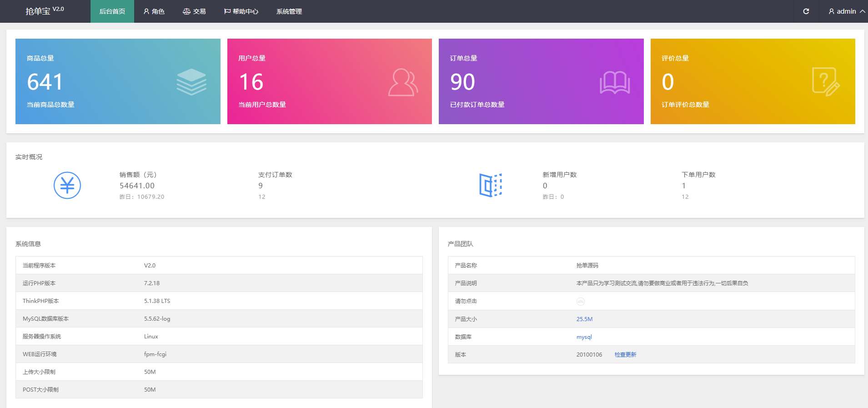Click the 运行PHP版本 row label
The width and height of the screenshot is (868, 408).
(x=39, y=283)
